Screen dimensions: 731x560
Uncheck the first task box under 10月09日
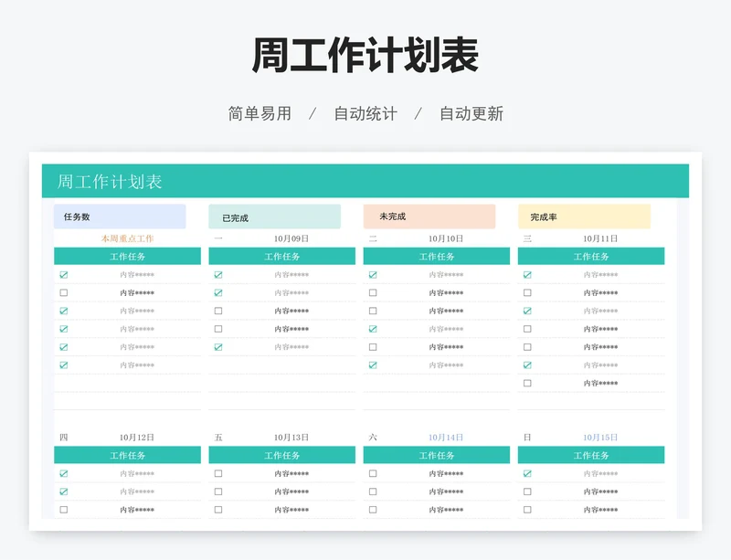(218, 275)
